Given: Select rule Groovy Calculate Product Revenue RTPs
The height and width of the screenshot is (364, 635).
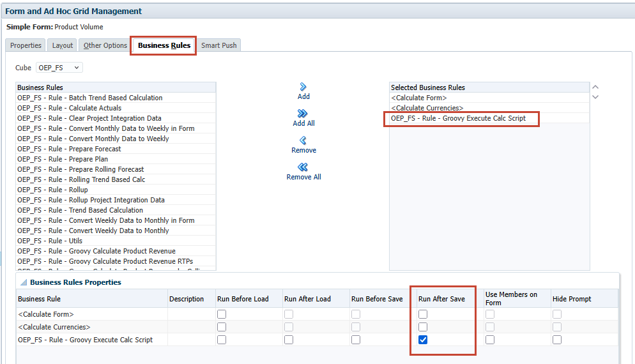Looking at the screenshot, I should [116, 261].
